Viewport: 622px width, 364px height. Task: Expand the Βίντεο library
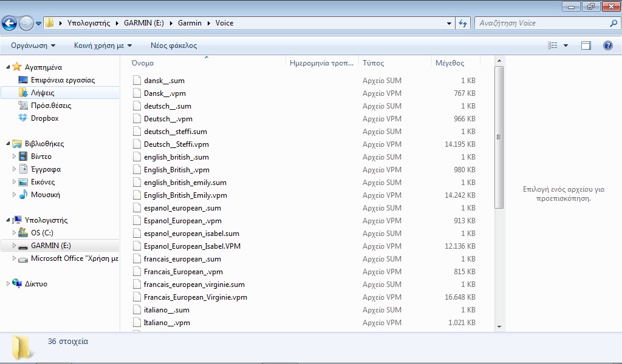pos(15,157)
